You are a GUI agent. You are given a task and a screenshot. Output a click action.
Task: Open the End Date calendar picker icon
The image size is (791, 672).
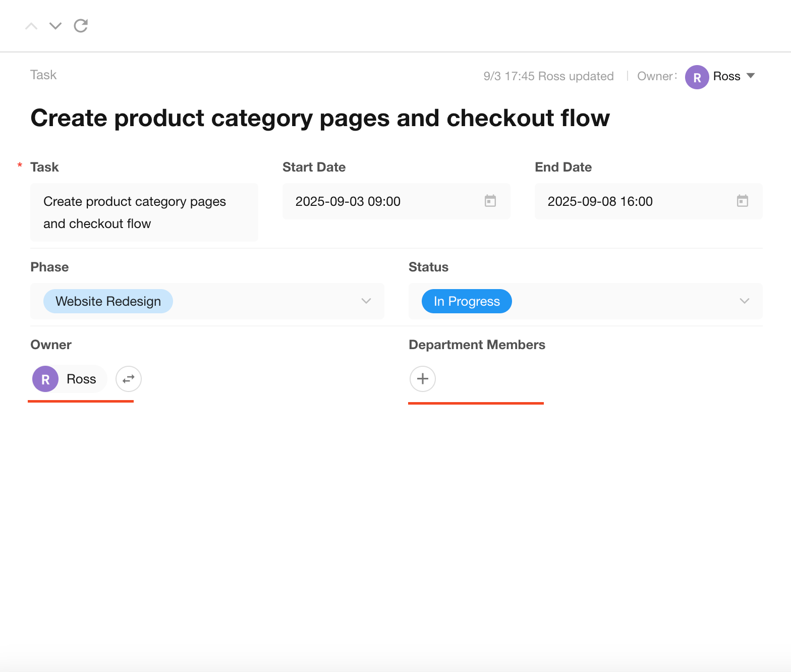742,201
